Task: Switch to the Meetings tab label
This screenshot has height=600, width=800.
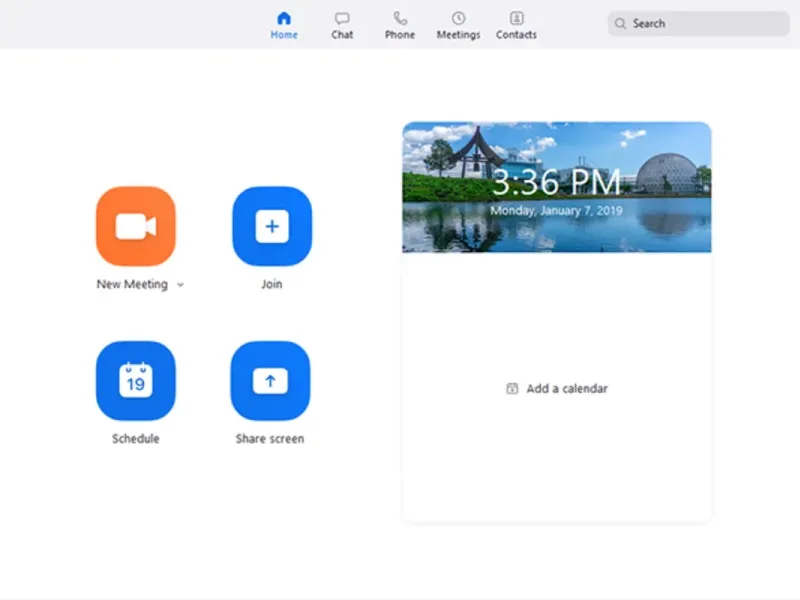Action: click(x=458, y=35)
